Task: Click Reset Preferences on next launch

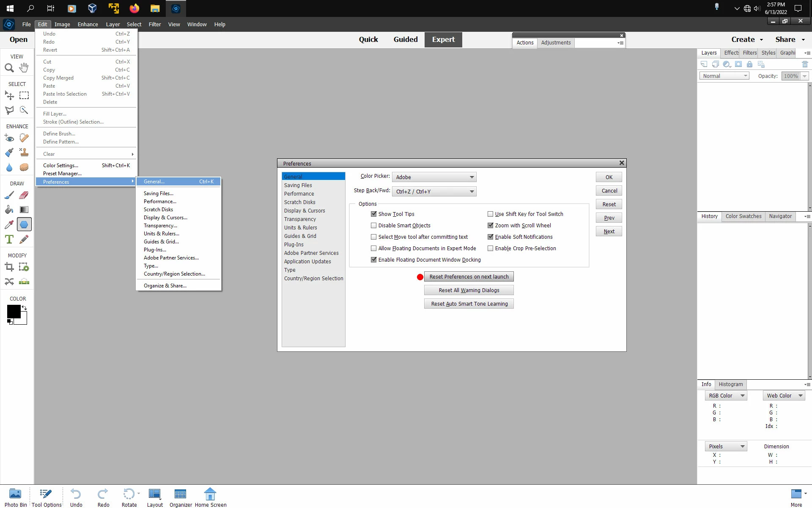Action: (469, 277)
